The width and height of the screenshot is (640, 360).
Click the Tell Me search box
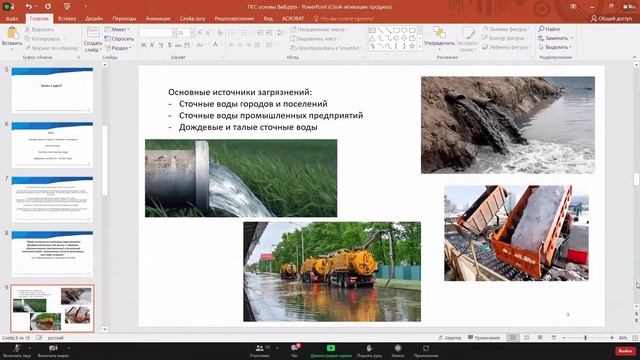pos(343,18)
